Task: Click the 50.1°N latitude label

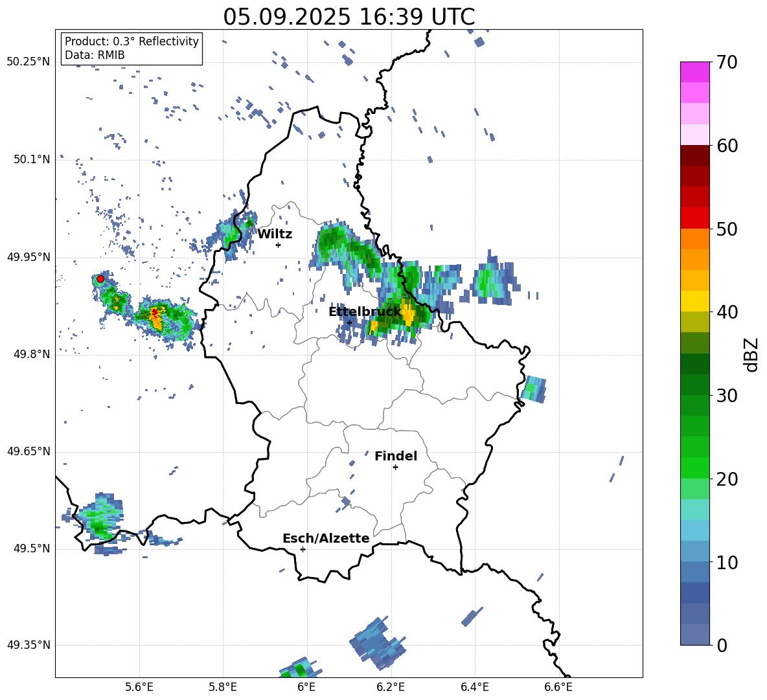Action: pos(32,159)
